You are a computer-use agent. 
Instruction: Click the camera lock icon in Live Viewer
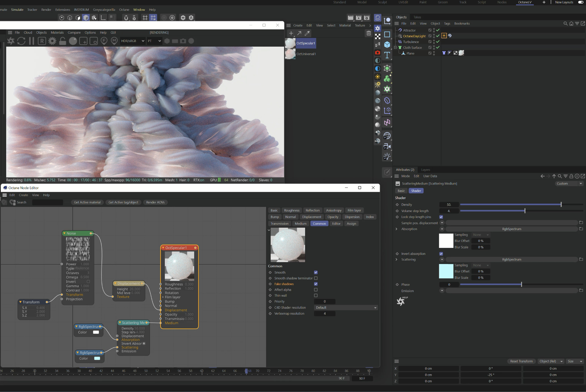pos(62,41)
